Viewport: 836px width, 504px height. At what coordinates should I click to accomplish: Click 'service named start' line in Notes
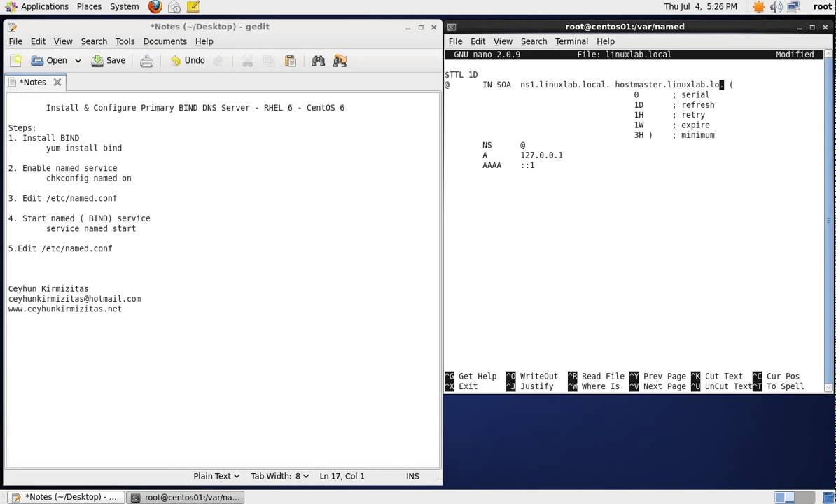[90, 229]
